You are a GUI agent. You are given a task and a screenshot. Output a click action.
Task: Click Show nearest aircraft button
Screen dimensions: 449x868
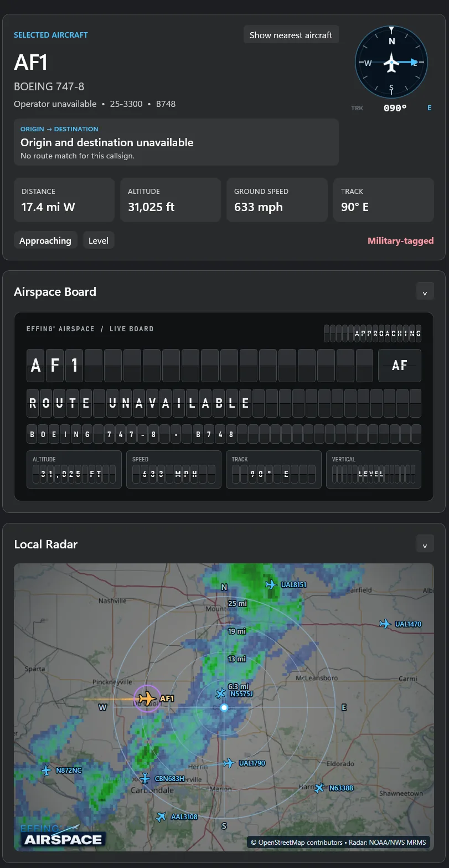pyautogui.click(x=291, y=35)
